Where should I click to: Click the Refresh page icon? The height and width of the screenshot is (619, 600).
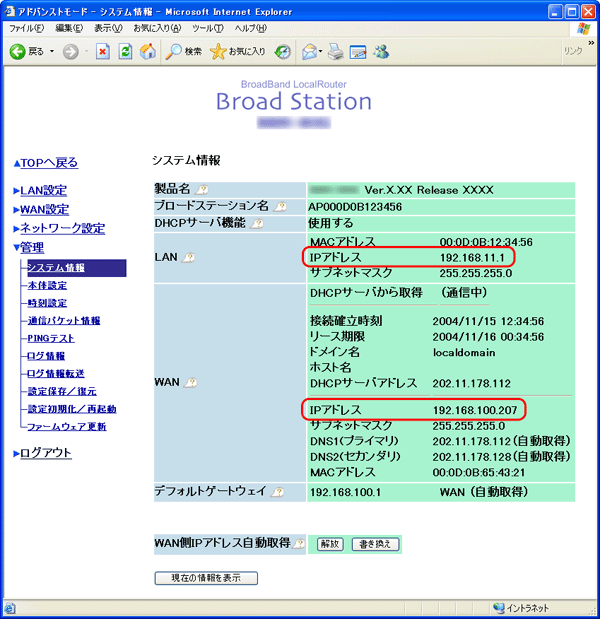point(126,52)
